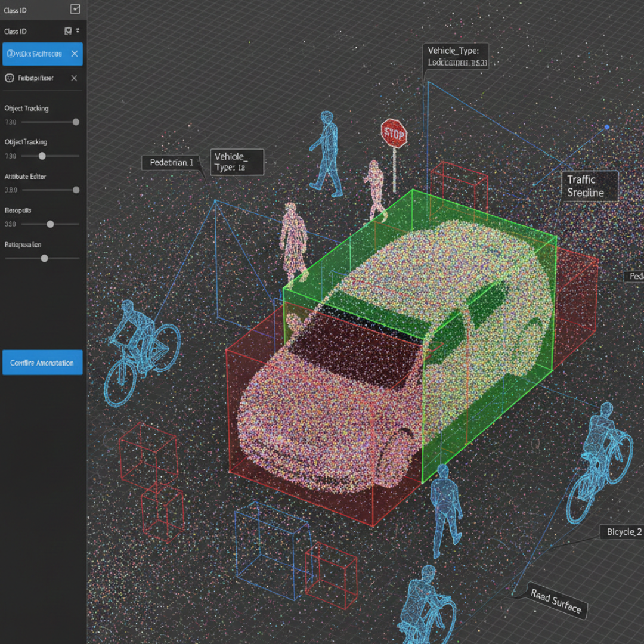
Task: Click the first Object Tracking slider handle
Action: point(76,122)
